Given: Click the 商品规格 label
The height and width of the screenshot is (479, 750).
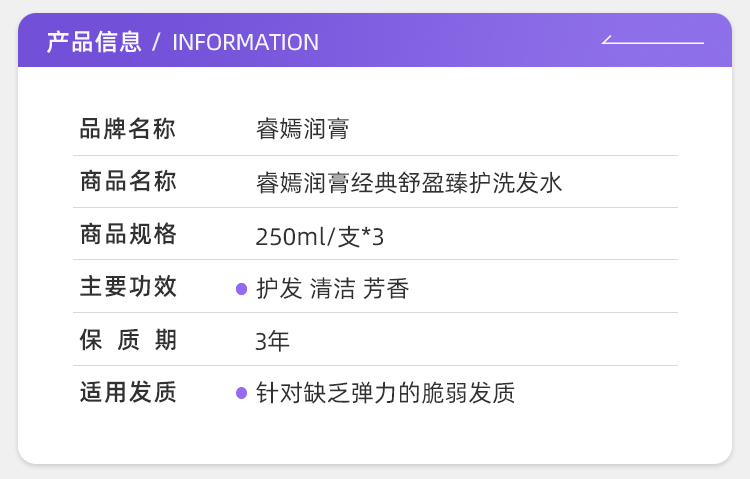Looking at the screenshot, I should coord(128,235).
